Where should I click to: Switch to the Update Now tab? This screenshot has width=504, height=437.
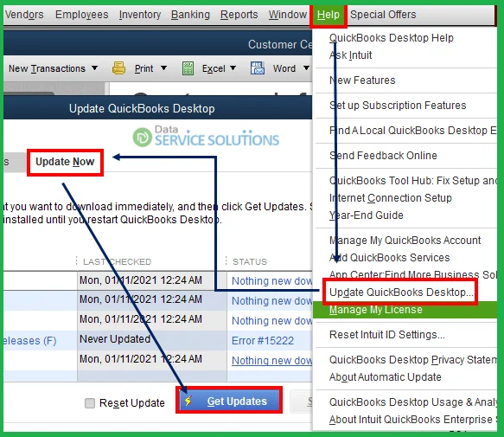[x=65, y=162]
